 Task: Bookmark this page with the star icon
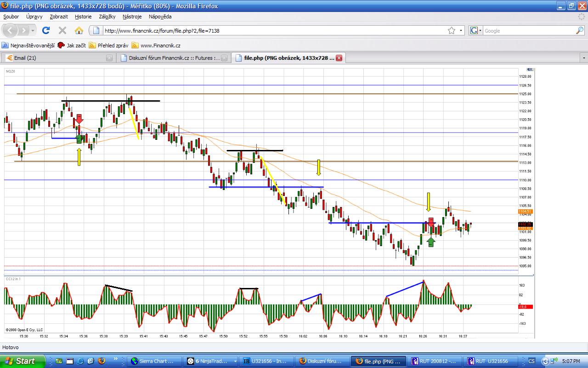(452, 31)
